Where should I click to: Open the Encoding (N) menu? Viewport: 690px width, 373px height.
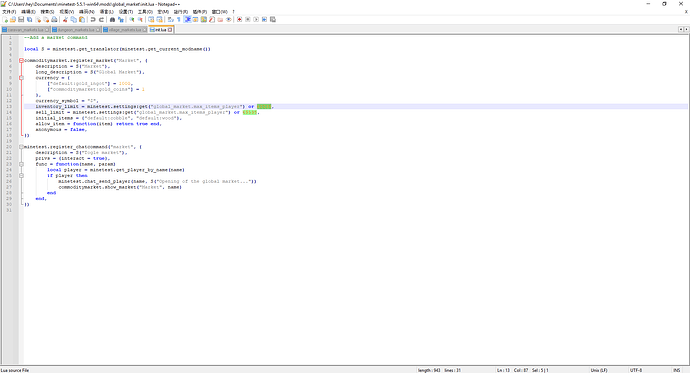pos(86,11)
